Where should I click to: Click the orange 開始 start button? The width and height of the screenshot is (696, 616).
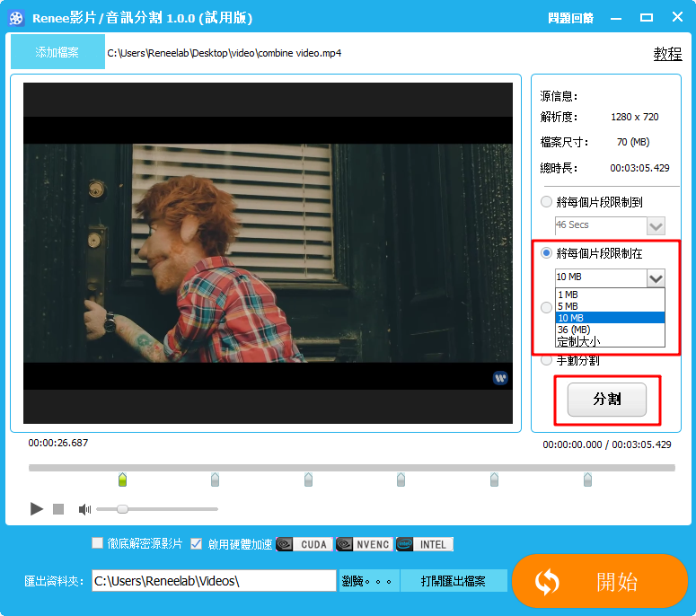click(x=600, y=581)
